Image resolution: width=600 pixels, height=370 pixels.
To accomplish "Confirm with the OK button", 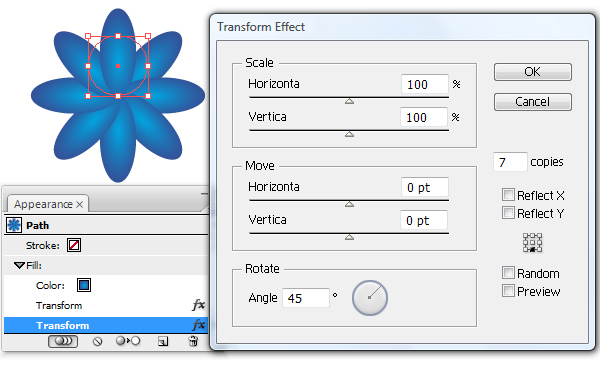I will click(533, 72).
